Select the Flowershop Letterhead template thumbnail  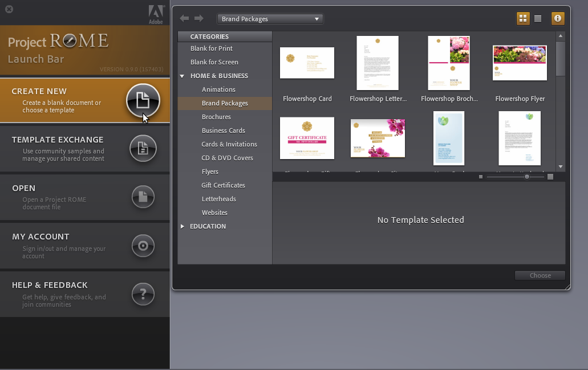tap(378, 63)
